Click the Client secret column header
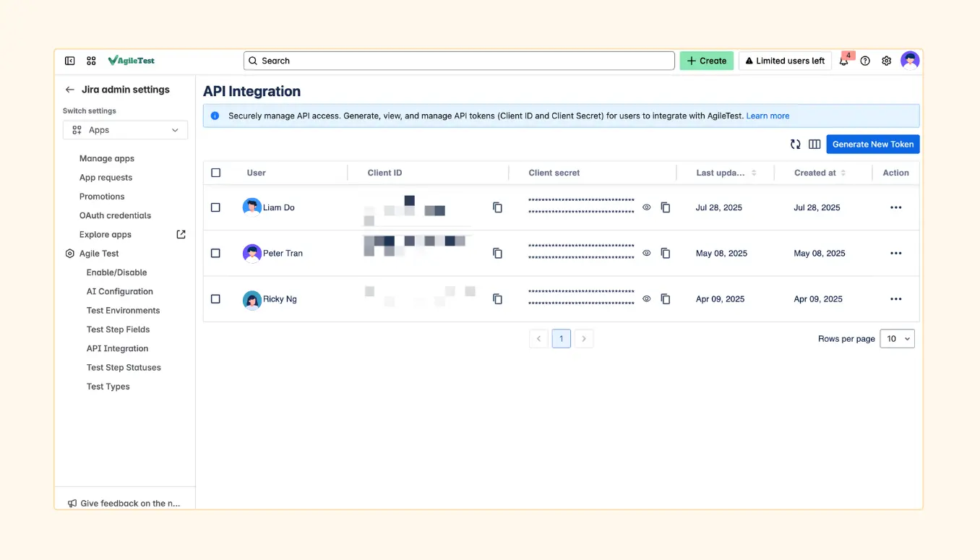 tap(554, 173)
